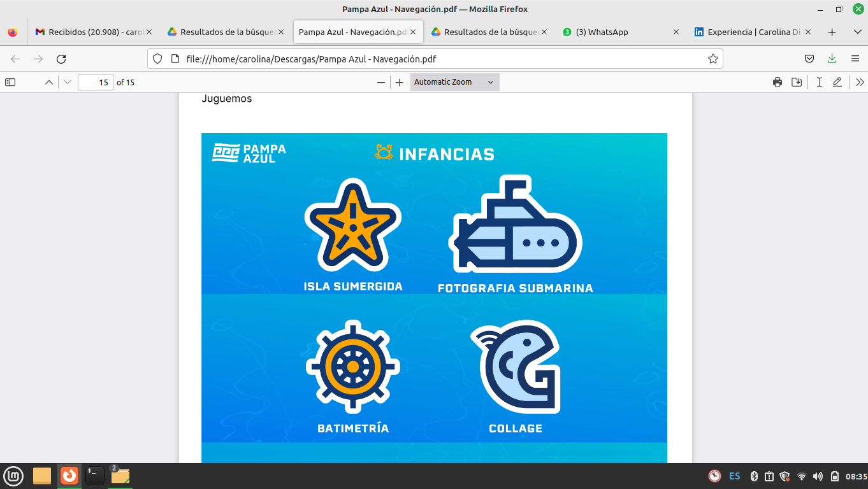Click the Fotografia Submarina submarine icon

click(x=516, y=224)
